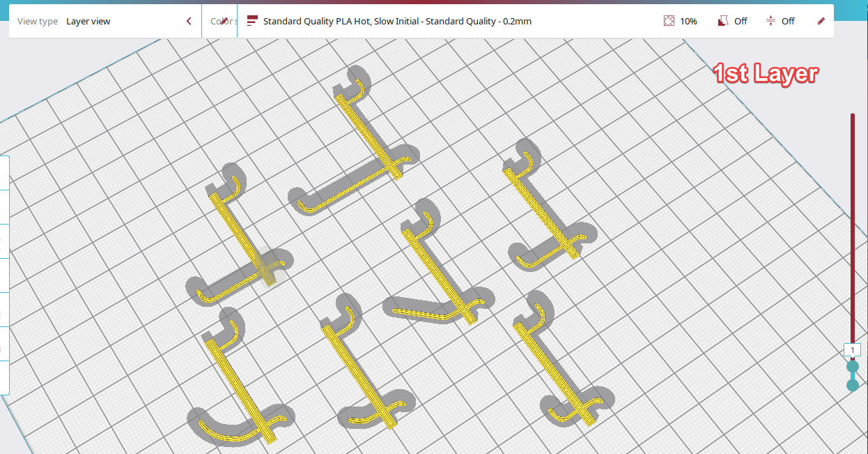Image resolution: width=868 pixels, height=454 pixels.
Task: Grab the lower layer slider handle
Action: [853, 385]
